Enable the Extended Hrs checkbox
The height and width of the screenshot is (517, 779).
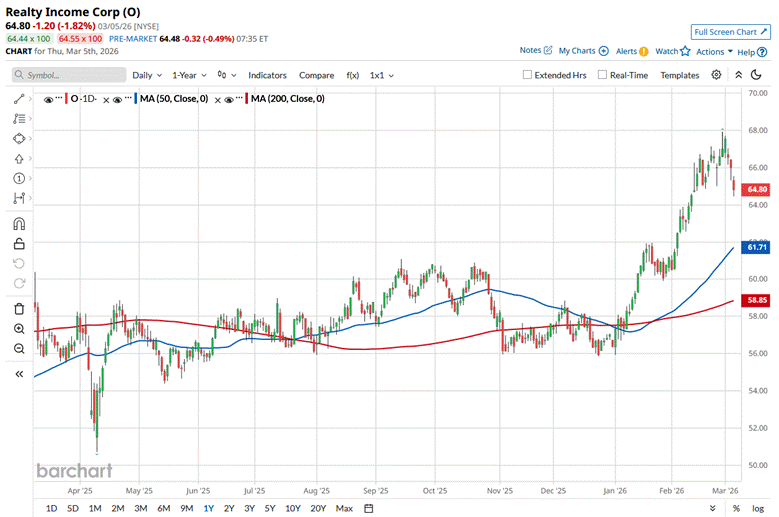tap(528, 75)
